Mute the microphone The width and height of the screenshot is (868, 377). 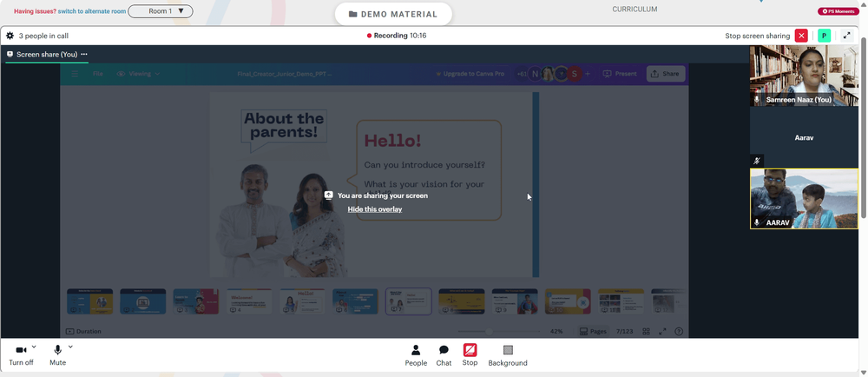click(x=57, y=355)
